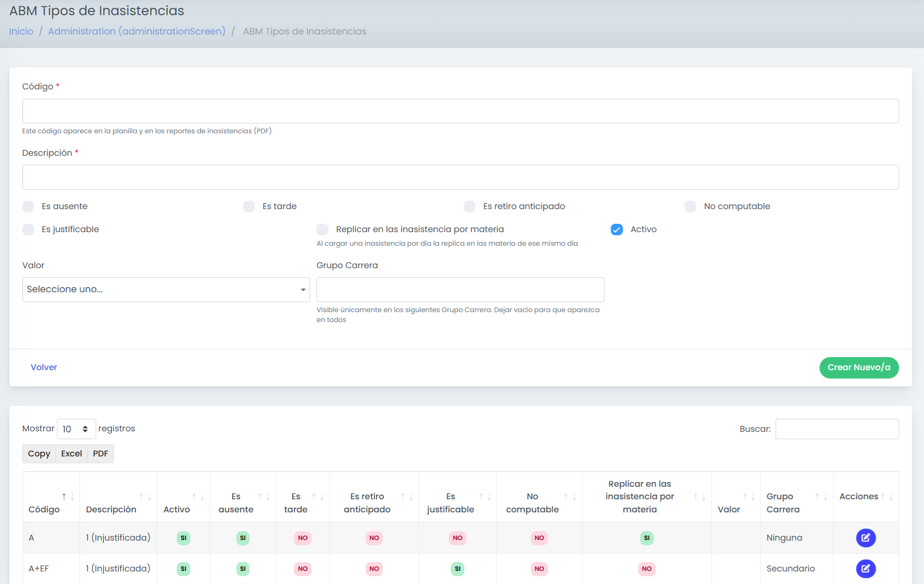Edit the A+EF row entry
Image resolution: width=924 pixels, height=584 pixels.
click(x=865, y=568)
